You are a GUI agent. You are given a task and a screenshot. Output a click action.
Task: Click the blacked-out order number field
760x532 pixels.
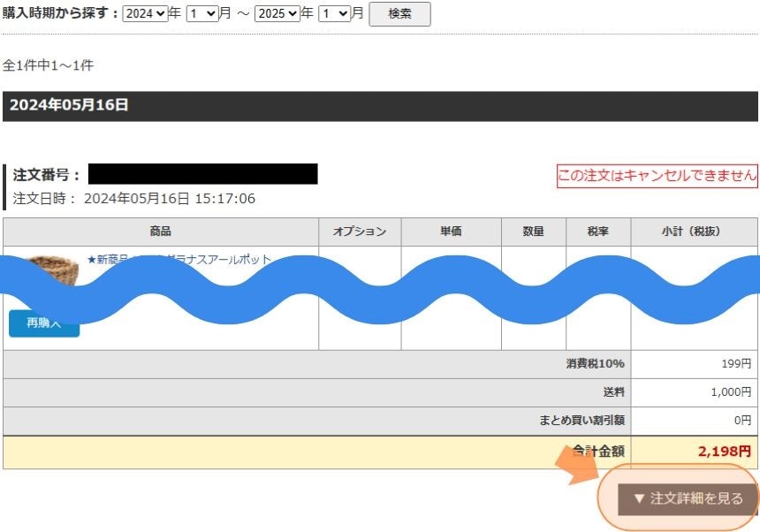pos(202,174)
